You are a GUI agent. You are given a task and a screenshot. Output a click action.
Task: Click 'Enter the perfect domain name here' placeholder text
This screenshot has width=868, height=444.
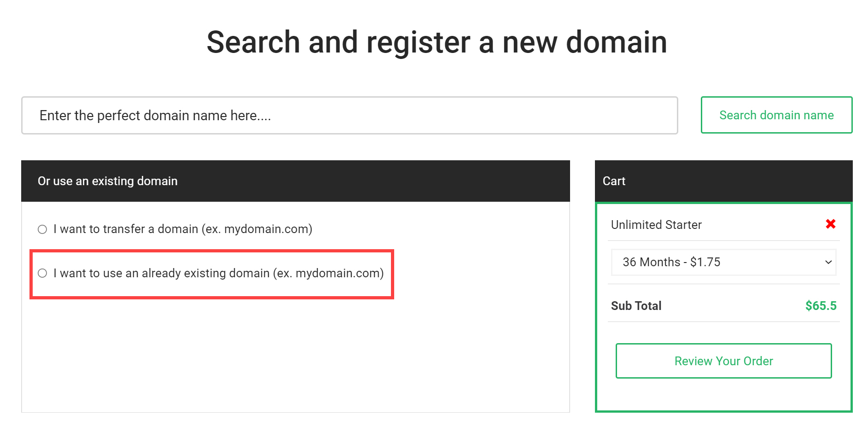coord(155,115)
